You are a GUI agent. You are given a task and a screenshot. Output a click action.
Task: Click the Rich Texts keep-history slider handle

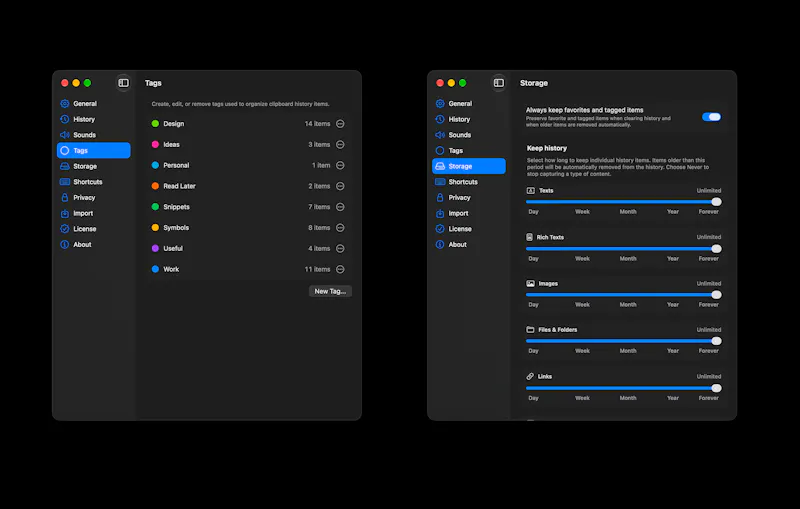(x=716, y=249)
